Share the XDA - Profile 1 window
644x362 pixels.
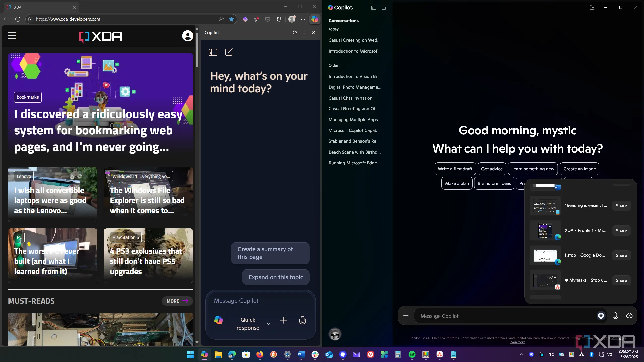pos(621,231)
